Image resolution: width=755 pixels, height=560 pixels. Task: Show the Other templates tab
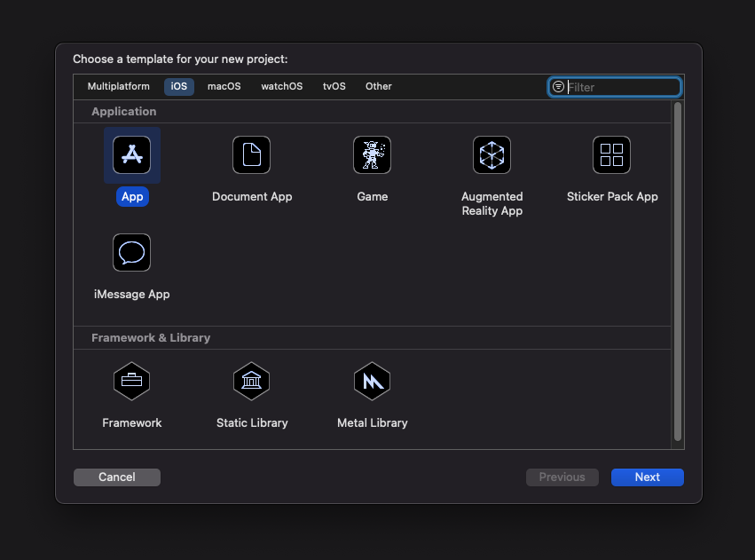tap(379, 86)
